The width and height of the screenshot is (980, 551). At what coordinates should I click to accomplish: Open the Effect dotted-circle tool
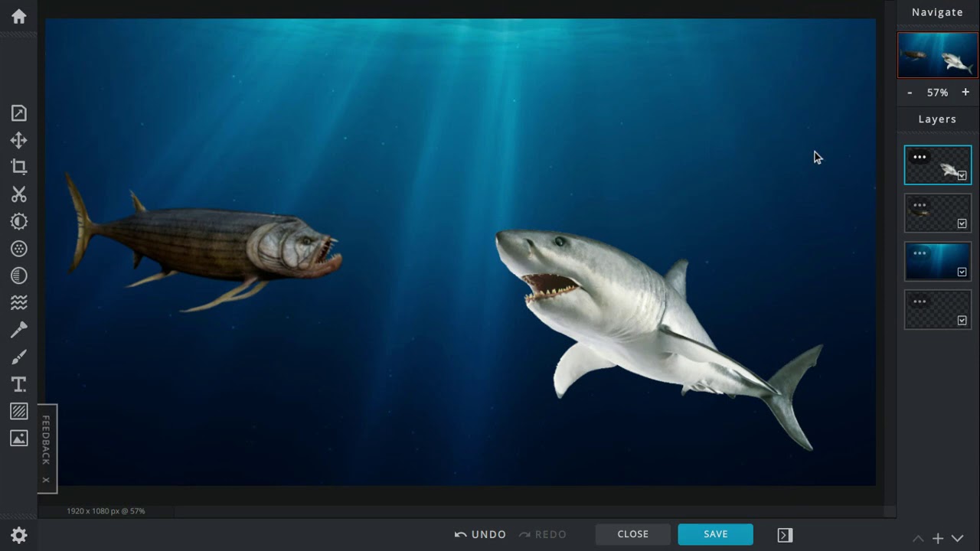point(19,249)
